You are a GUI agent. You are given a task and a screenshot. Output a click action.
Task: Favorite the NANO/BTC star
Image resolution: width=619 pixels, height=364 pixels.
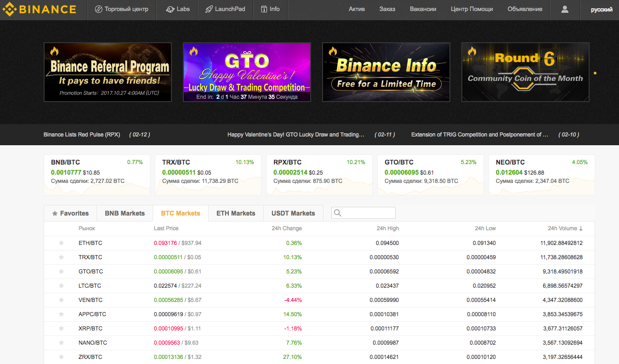[61, 343]
